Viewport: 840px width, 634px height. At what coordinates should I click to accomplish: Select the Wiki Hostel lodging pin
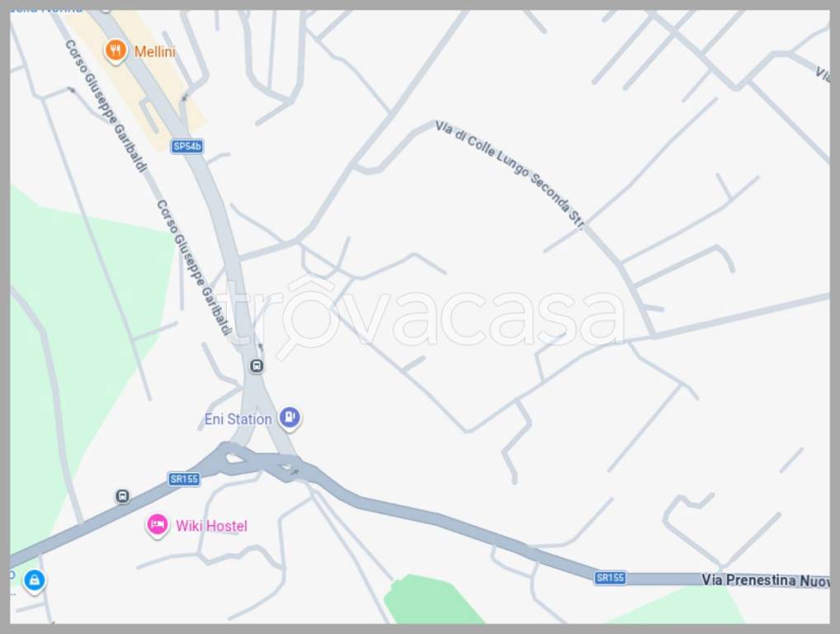(x=158, y=525)
